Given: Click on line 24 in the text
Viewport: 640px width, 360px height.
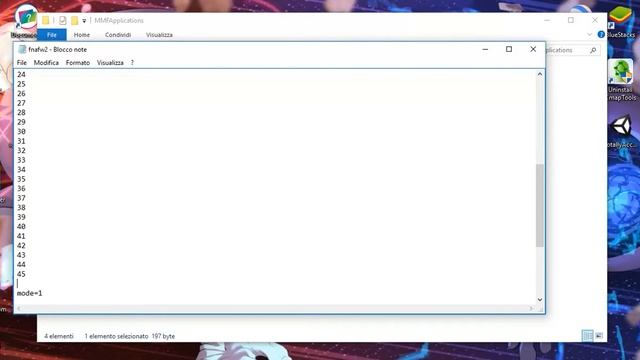Looking at the screenshot, I should (x=21, y=74).
